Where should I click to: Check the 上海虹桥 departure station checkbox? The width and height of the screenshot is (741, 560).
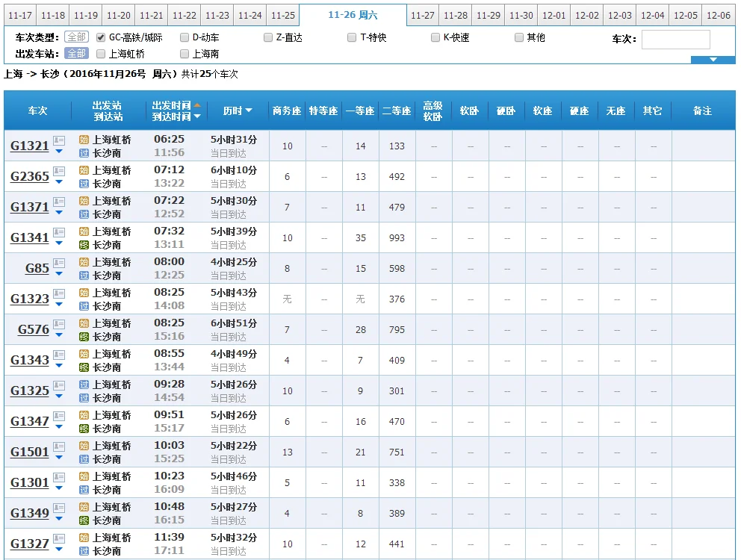pyautogui.click(x=99, y=53)
